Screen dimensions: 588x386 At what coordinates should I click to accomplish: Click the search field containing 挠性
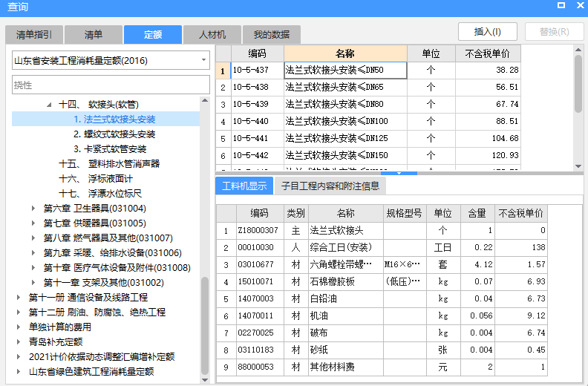[x=111, y=85]
